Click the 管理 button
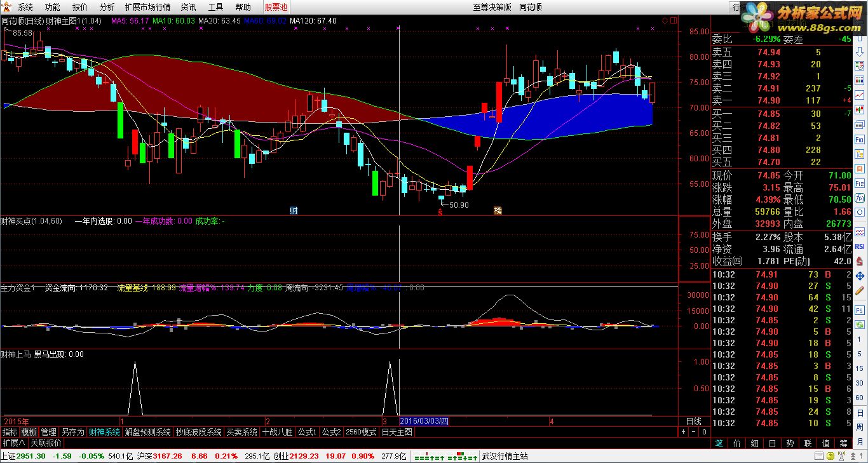Viewport: 868px width, 463px height. [x=49, y=432]
